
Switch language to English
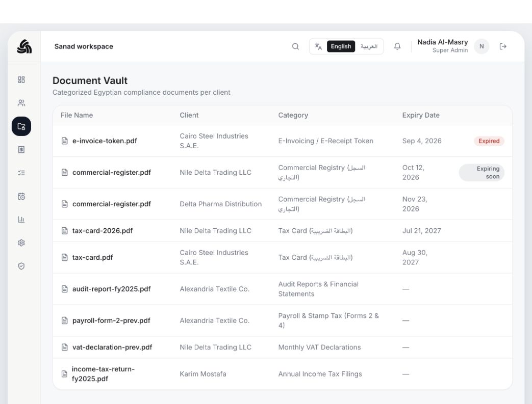(x=341, y=46)
